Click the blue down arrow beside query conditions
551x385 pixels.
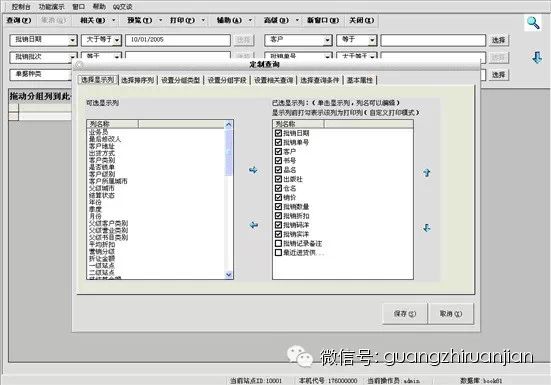coord(537,57)
